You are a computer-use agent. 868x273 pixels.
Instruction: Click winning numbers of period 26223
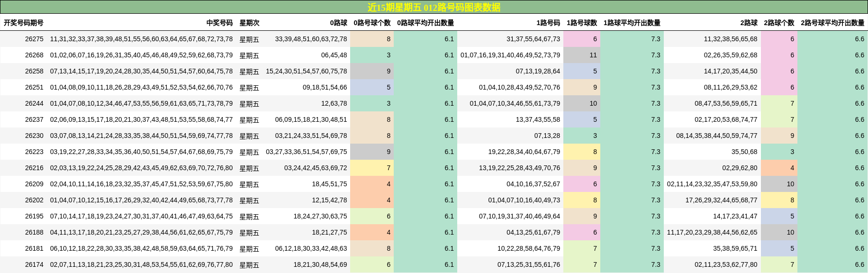[141, 152]
